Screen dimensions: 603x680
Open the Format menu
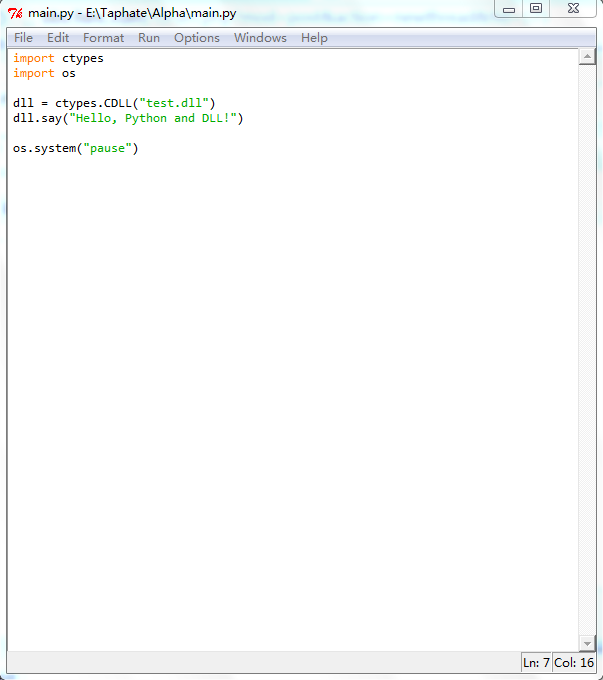pos(104,38)
